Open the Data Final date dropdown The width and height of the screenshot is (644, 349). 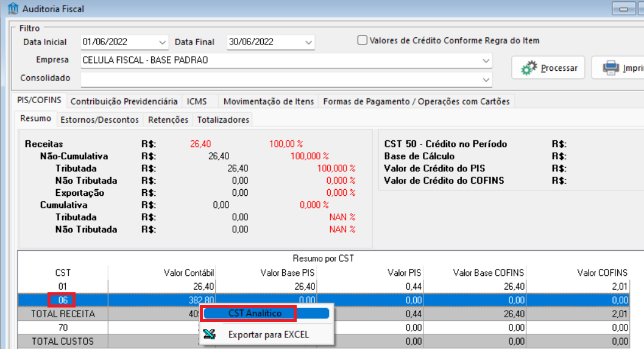pyautogui.click(x=308, y=42)
